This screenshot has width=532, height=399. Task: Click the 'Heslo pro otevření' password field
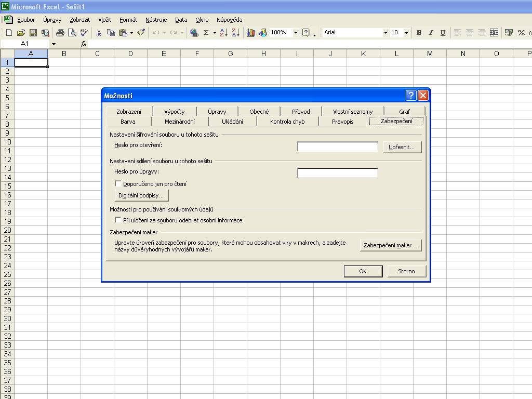[337, 147]
